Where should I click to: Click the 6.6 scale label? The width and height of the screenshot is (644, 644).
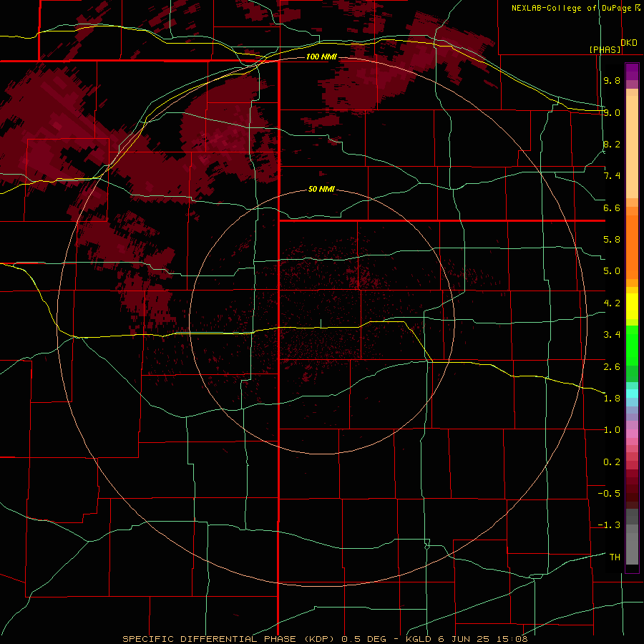pos(612,208)
